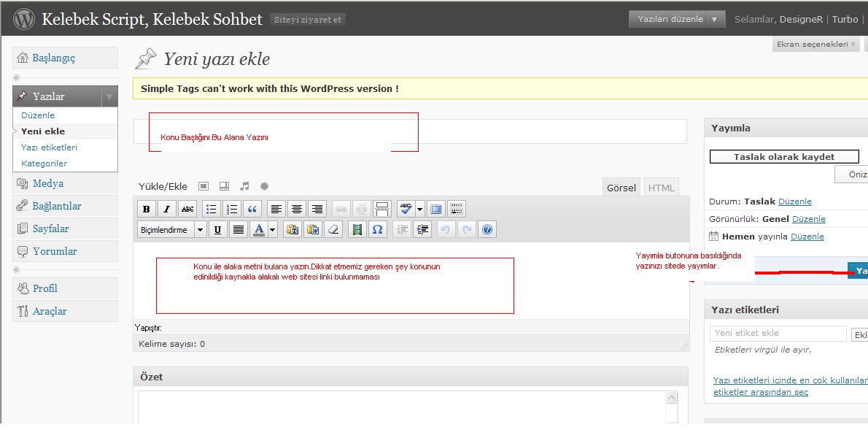
Task: Edit Görünürlük with its Düzenle link
Action: click(809, 219)
